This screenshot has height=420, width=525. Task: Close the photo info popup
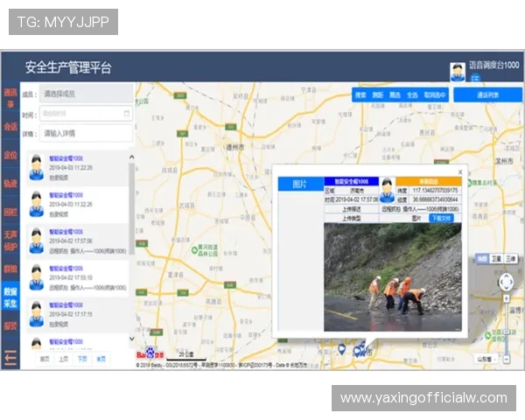coord(460,171)
